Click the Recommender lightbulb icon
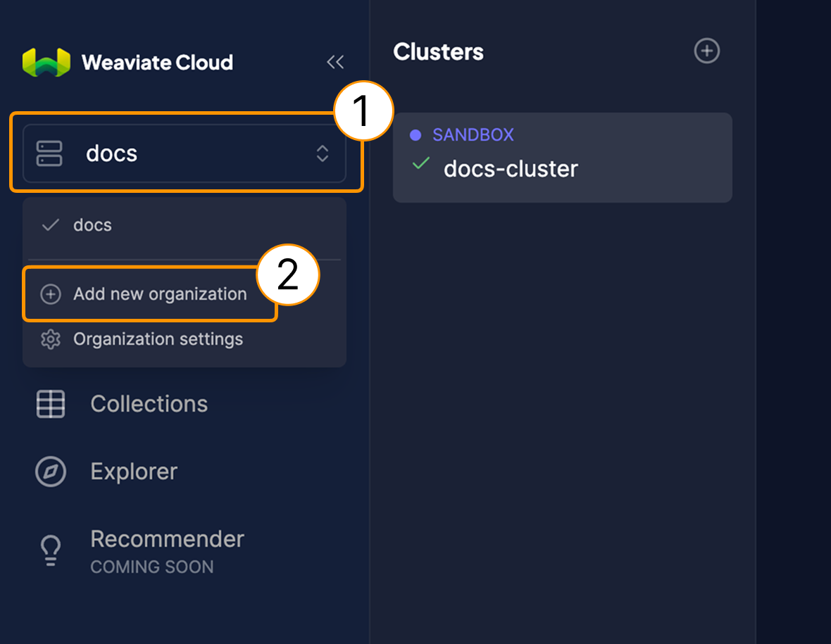831x644 pixels. pos(50,551)
